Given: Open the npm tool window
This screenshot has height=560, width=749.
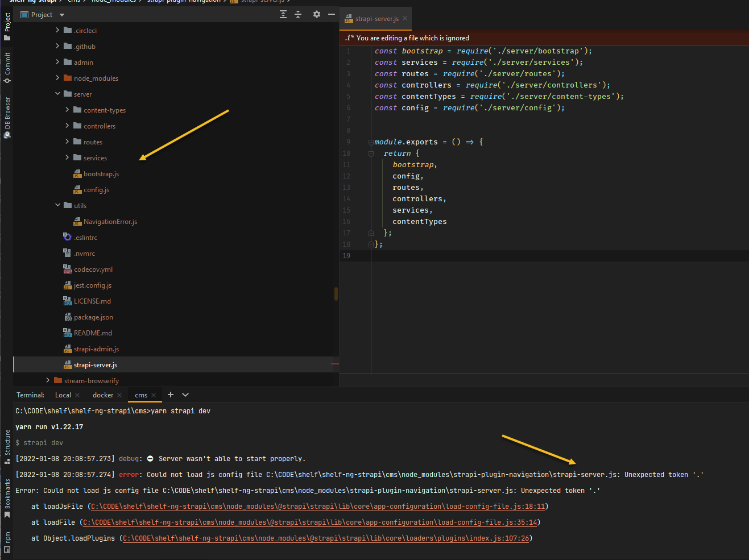Looking at the screenshot, I should click(x=6, y=537).
